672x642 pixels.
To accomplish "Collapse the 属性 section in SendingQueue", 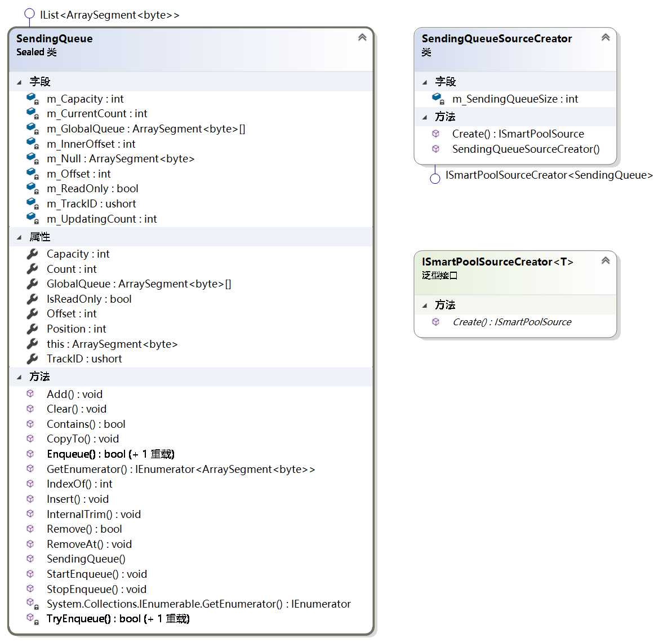I will [x=19, y=237].
